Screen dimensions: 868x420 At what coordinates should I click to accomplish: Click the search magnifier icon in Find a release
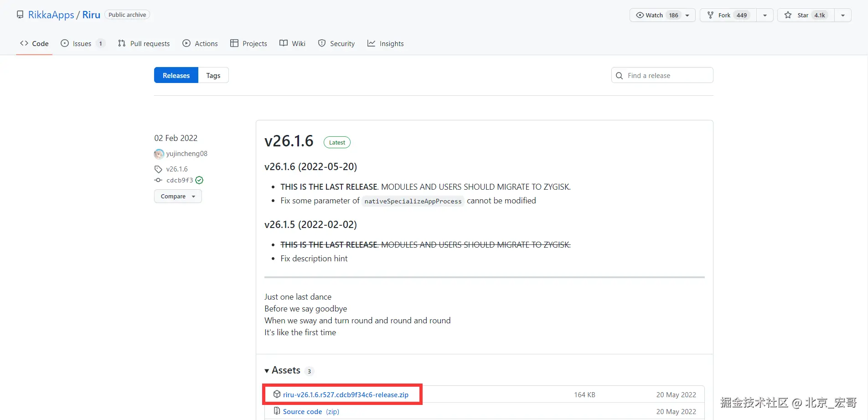click(x=619, y=76)
